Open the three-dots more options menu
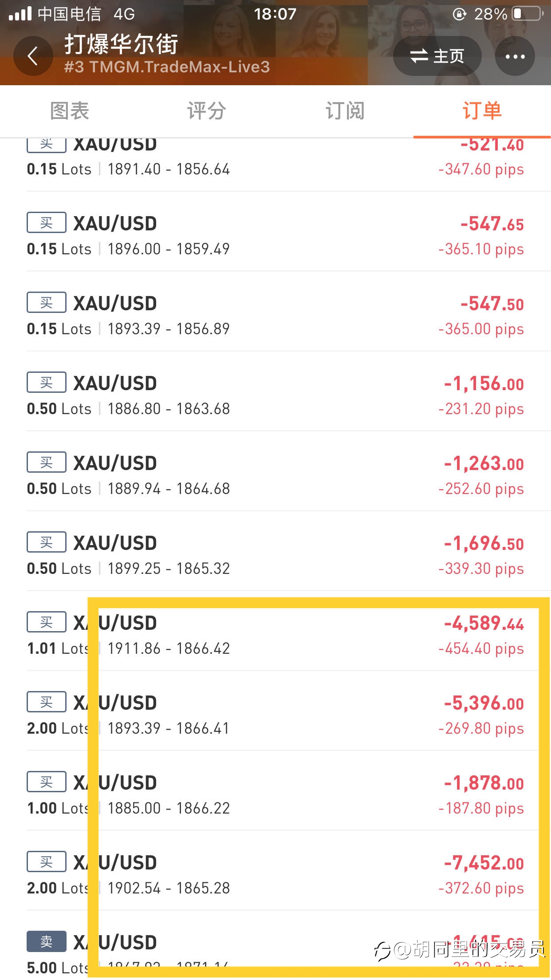 515,56
